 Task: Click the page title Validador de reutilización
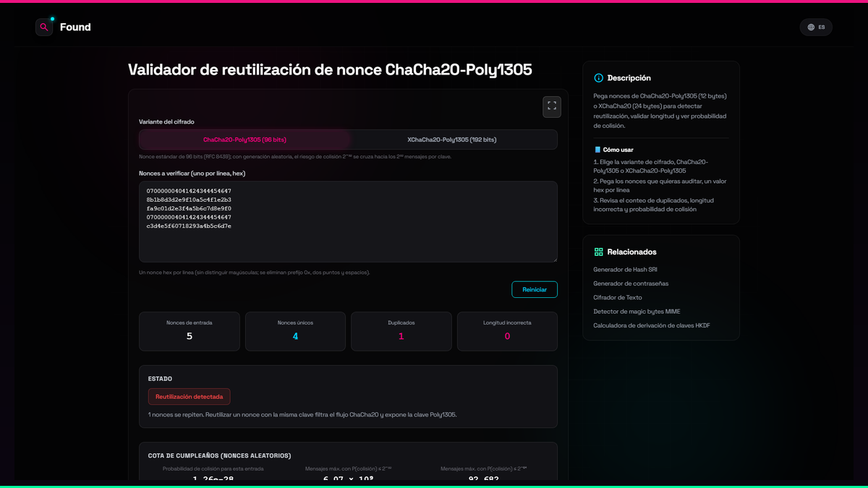(330, 69)
